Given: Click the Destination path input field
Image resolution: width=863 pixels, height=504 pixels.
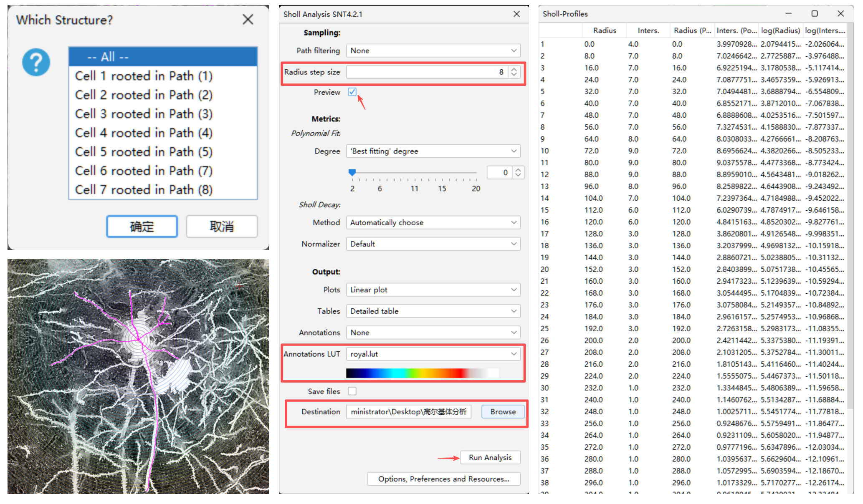Looking at the screenshot, I should [408, 411].
